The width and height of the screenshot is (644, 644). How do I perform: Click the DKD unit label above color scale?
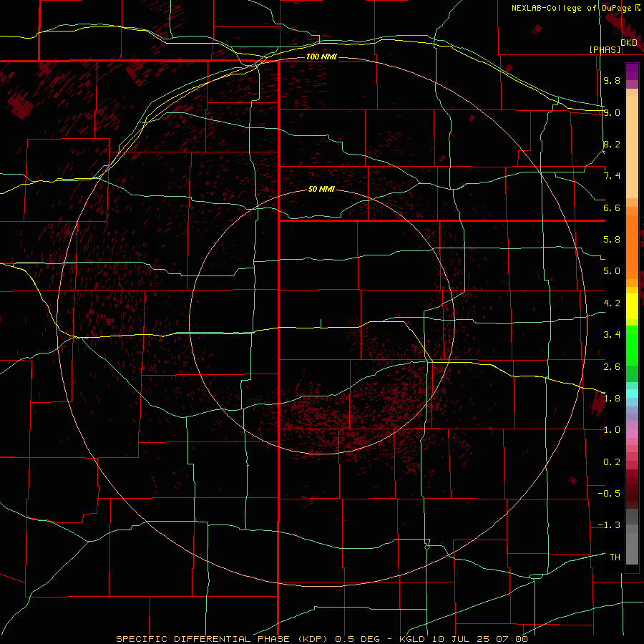tap(629, 43)
